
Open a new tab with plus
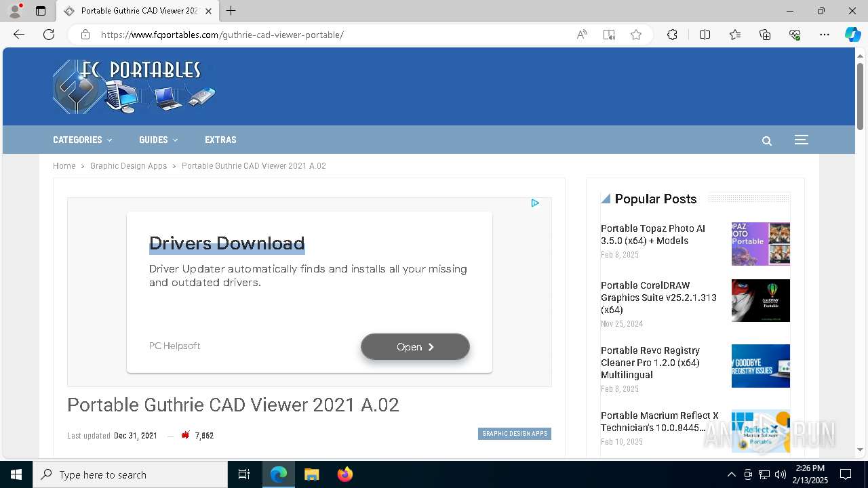231,11
